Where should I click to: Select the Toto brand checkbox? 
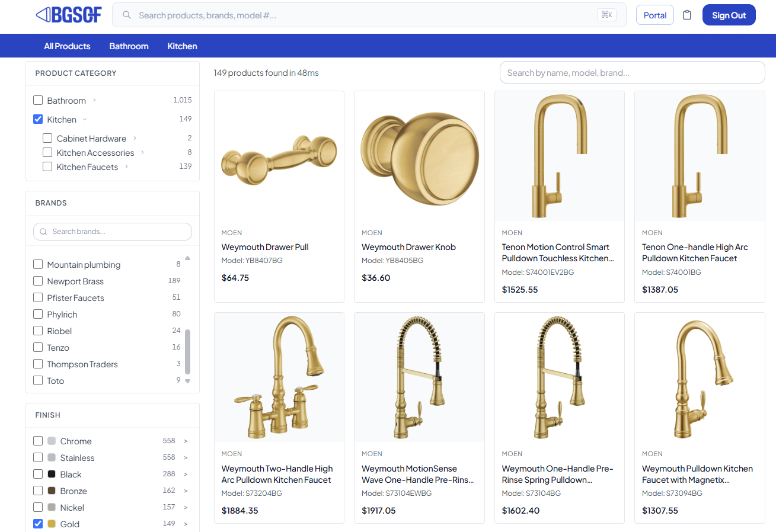[38, 380]
